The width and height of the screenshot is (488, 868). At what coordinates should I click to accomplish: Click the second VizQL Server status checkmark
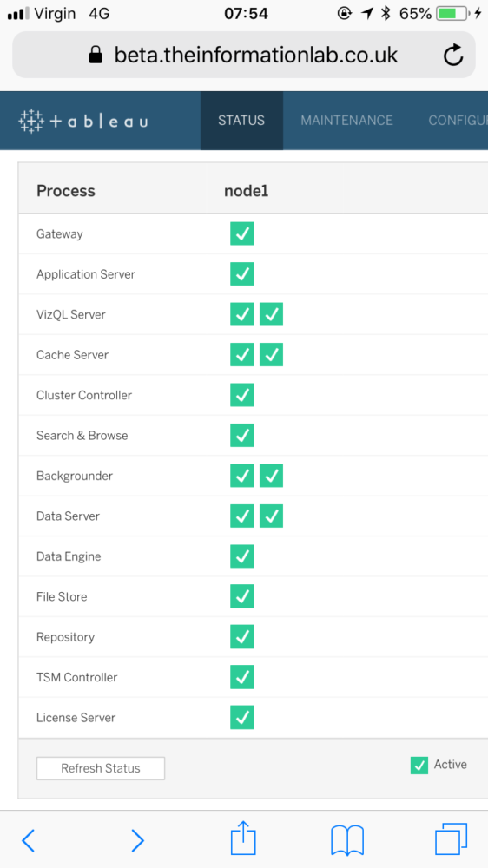pyautogui.click(x=272, y=314)
